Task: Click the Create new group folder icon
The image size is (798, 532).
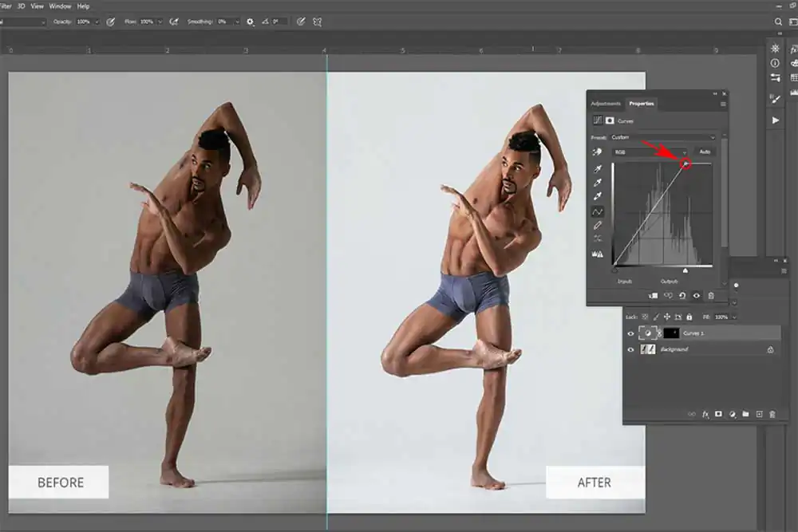Action: pos(745,414)
